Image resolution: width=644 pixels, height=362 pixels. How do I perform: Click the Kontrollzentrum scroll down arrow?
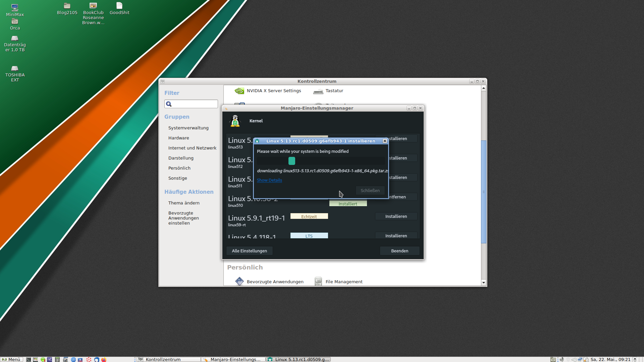pyautogui.click(x=483, y=283)
